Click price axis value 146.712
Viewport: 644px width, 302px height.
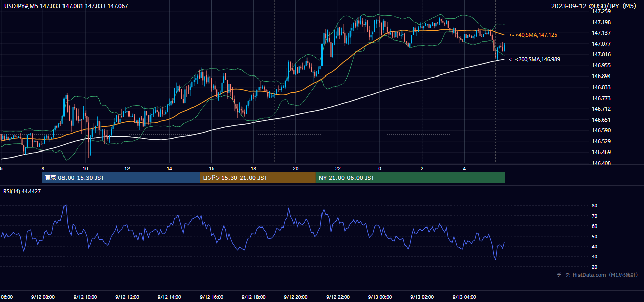[601, 109]
